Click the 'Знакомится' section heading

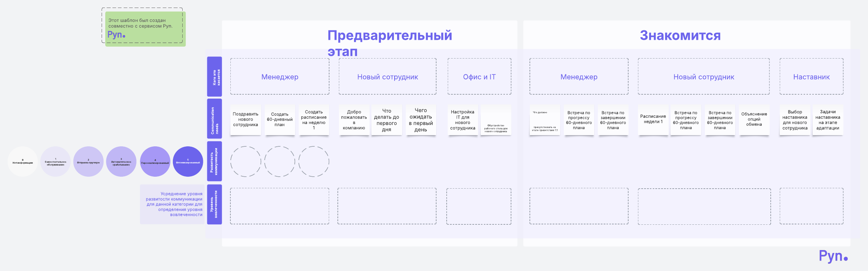pyautogui.click(x=680, y=35)
